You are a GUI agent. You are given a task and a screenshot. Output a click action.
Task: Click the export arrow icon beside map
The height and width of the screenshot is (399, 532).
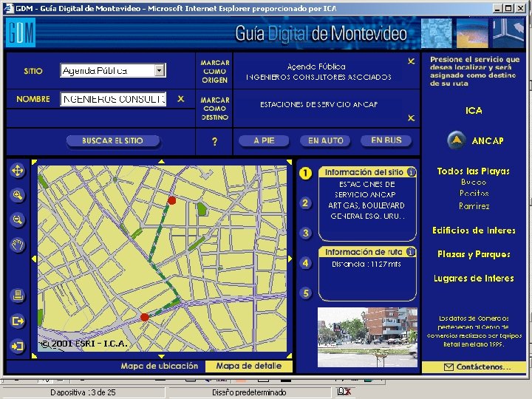click(18, 321)
